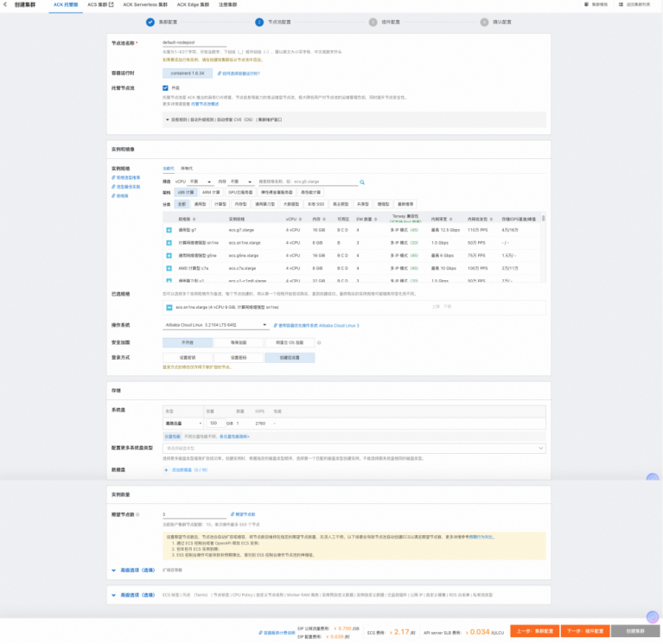Add the 通用网络增强型 g5ne instance row

pos(169,255)
